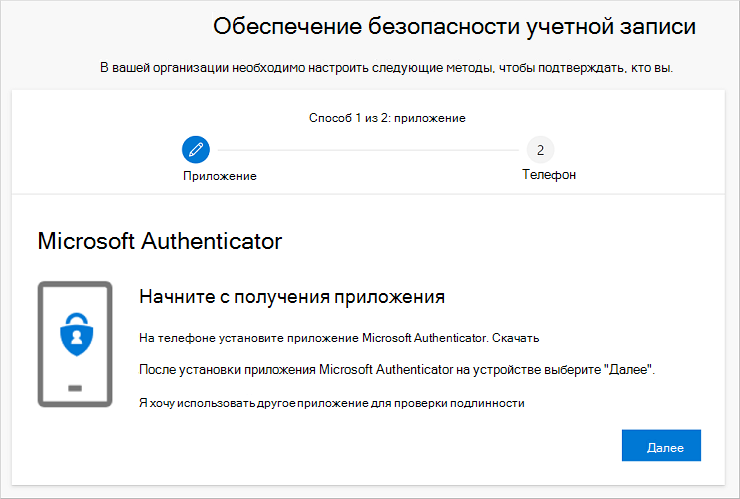The height and width of the screenshot is (499, 740).
Task: Click the heading 'Начните с получения приложения'
Action: point(292,297)
